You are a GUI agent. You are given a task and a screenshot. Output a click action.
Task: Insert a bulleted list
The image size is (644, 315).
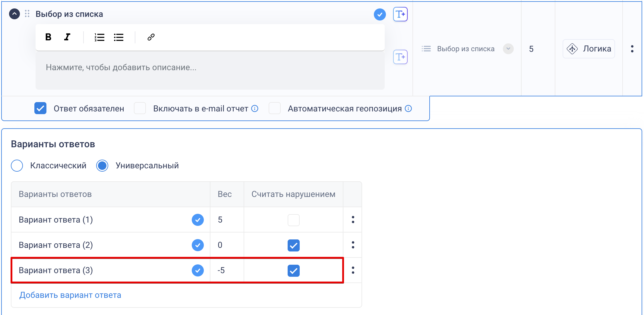pyautogui.click(x=118, y=37)
